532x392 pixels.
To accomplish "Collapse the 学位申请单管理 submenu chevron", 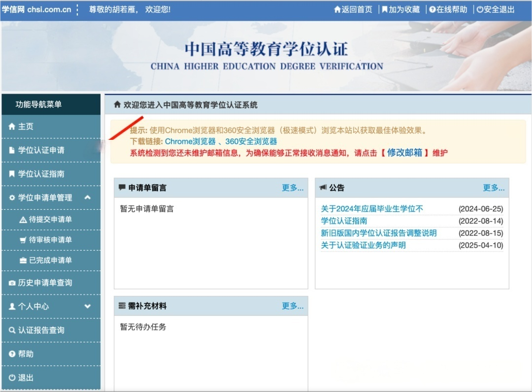I will click(88, 197).
